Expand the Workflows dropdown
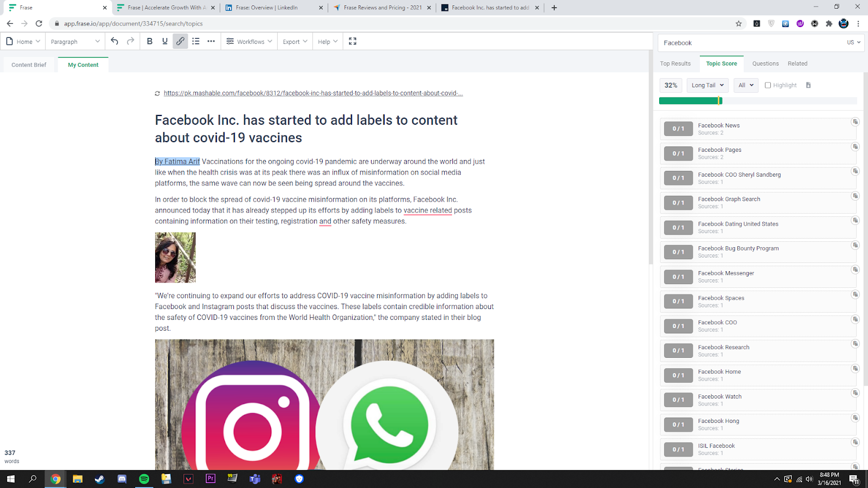The width and height of the screenshot is (868, 488). point(249,41)
